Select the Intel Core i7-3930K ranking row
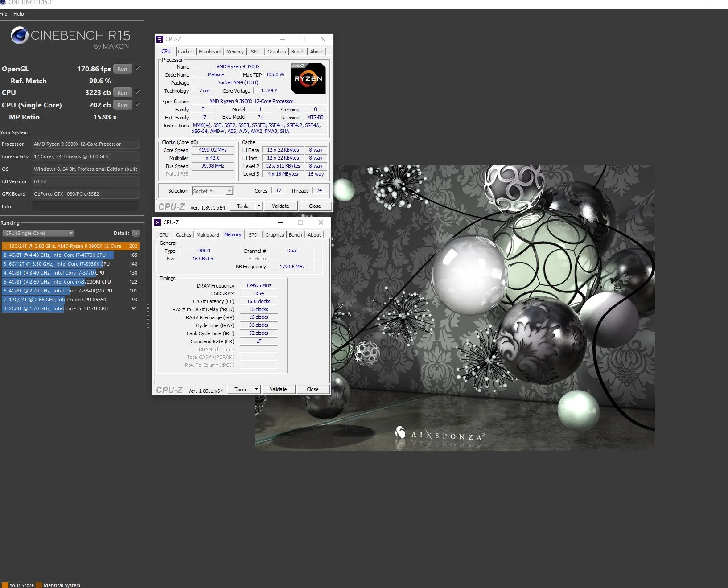728x588 pixels. click(71, 264)
